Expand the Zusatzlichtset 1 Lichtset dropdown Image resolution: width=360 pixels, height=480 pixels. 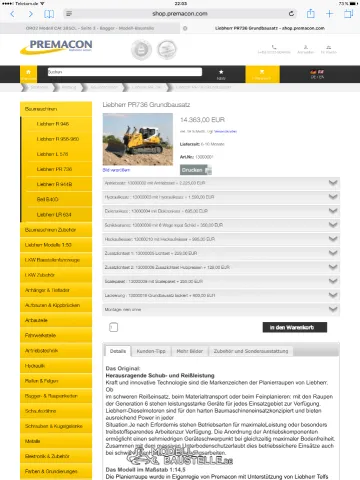(221, 253)
